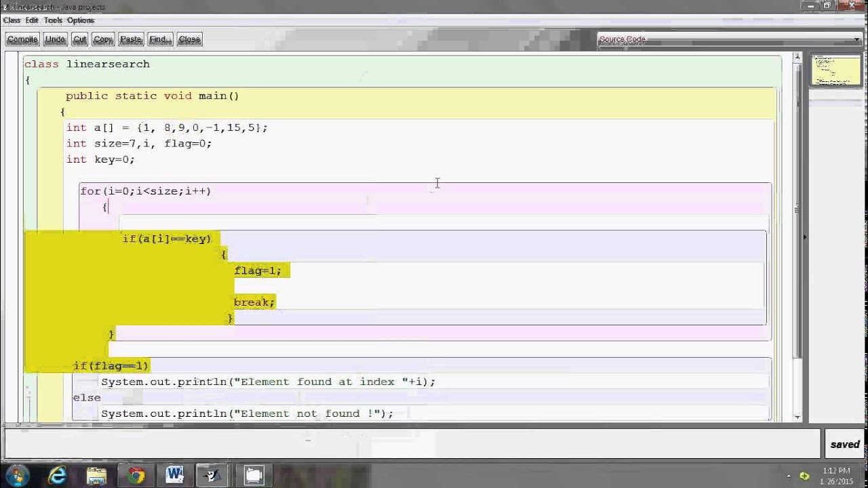Click the 'int a[] = {1, 8,9,0,-1,15,5};' line

[x=167, y=127]
